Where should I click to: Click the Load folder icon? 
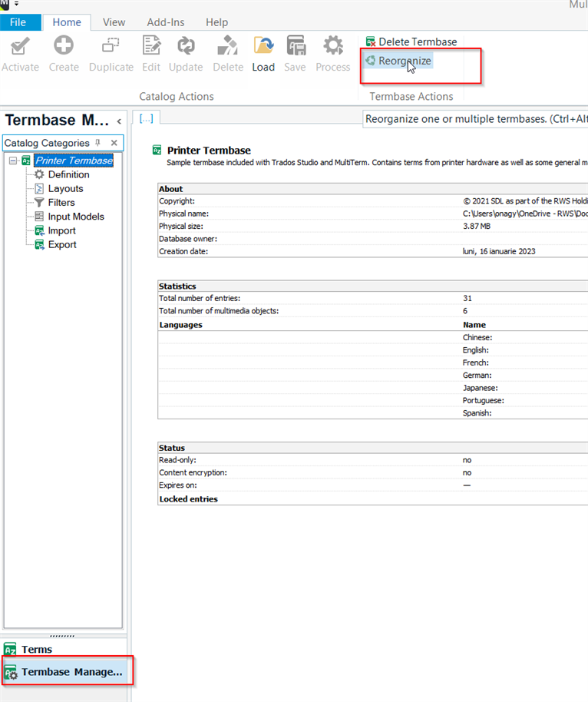click(x=263, y=45)
